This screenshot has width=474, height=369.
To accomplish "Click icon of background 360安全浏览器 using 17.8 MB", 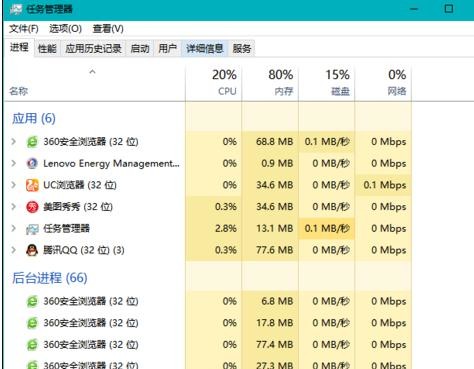I will pos(32,323).
